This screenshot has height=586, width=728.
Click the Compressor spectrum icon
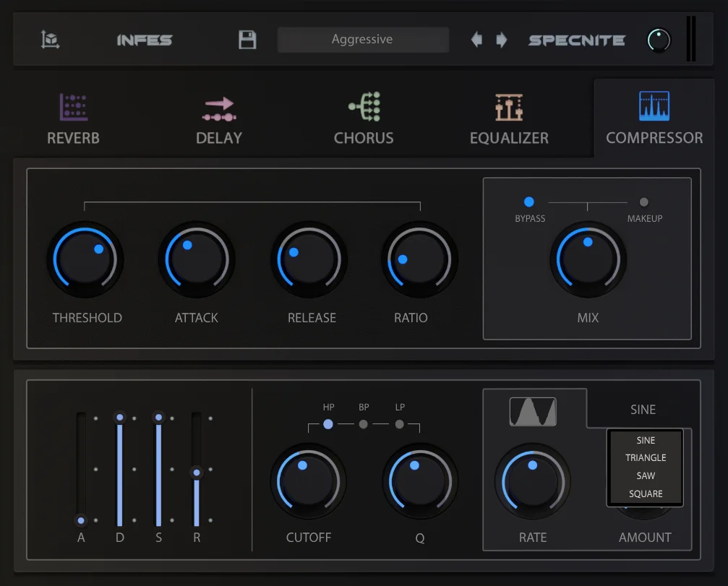(654, 105)
